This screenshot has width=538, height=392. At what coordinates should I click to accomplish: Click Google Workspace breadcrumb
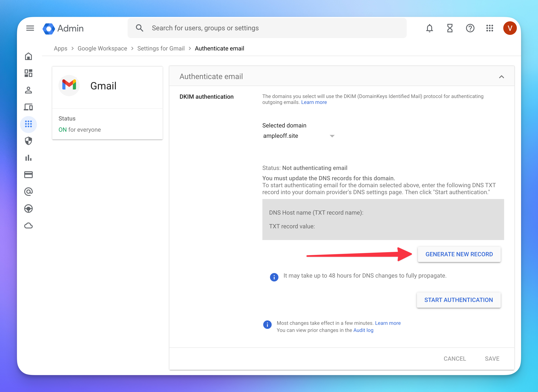pos(102,48)
